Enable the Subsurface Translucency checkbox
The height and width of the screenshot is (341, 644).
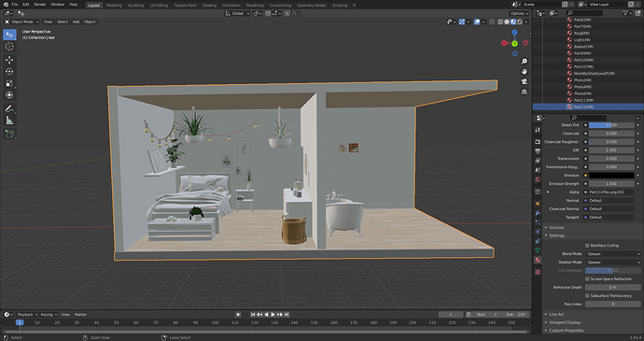point(587,296)
